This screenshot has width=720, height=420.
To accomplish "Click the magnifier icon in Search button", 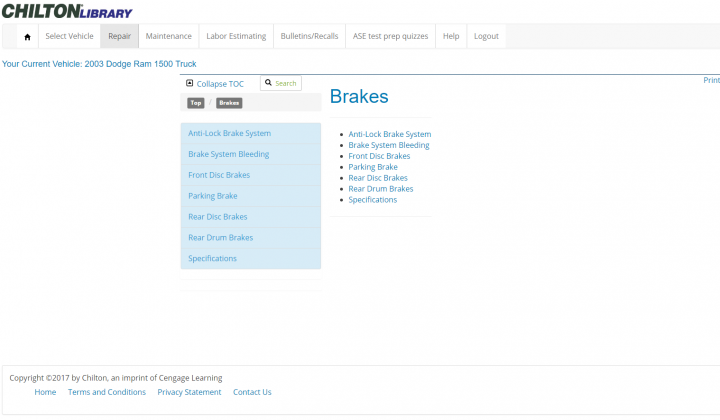I will [x=268, y=83].
